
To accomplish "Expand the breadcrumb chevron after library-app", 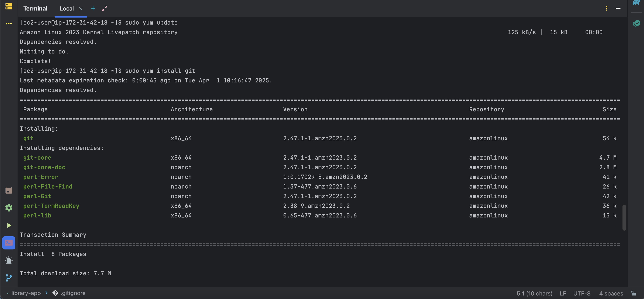I will coord(47,293).
